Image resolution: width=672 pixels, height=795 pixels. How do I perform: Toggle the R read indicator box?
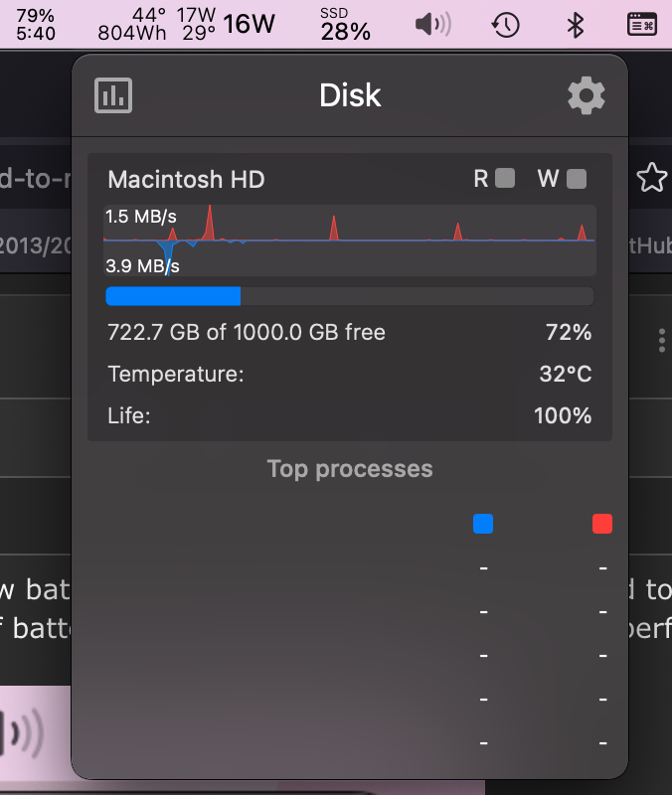(x=505, y=179)
